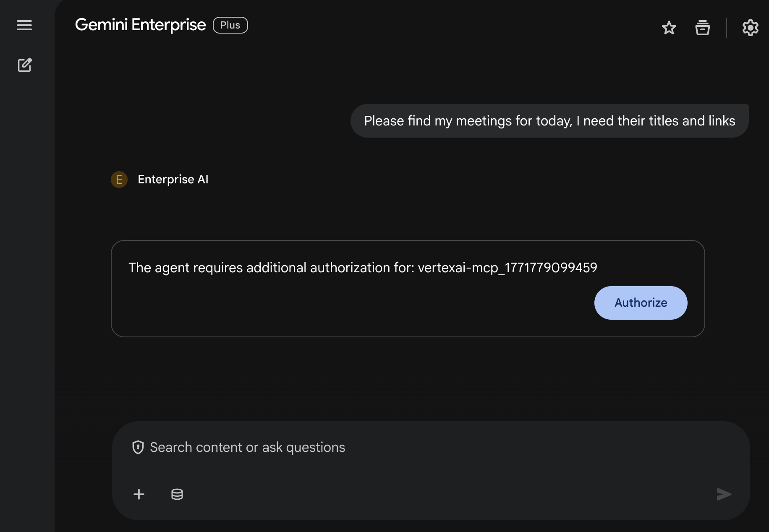Click the "Search content or ask questions" field

[x=248, y=447]
